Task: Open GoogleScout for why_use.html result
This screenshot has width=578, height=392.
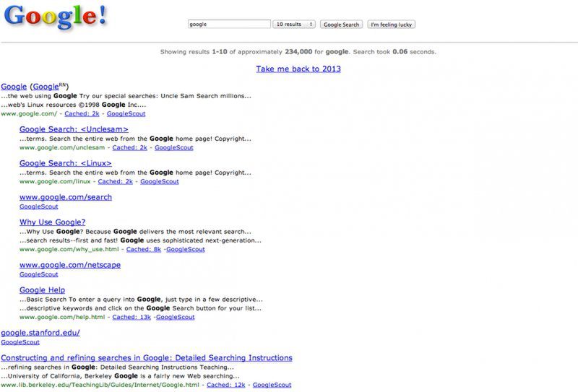Action: [x=186, y=249]
